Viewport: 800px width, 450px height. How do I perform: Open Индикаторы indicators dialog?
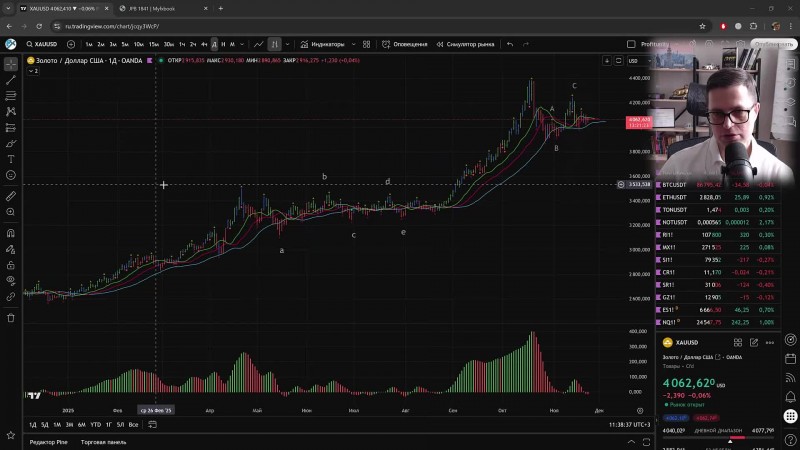[x=322, y=44]
